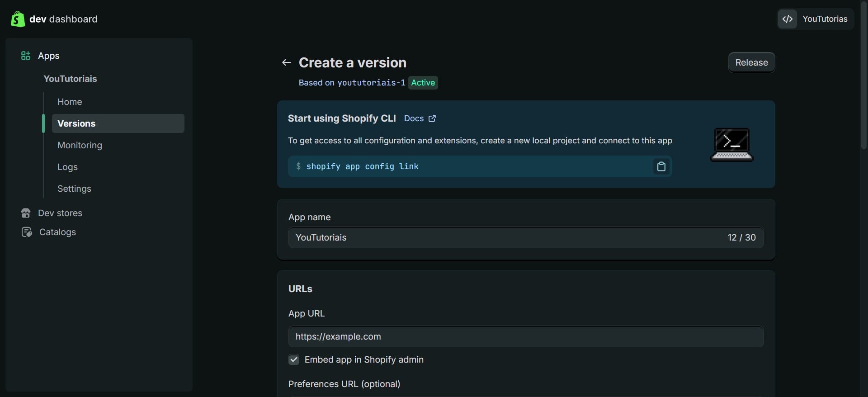868x397 pixels.
Task: Click the page vertical scrollbar
Action: (x=863, y=75)
